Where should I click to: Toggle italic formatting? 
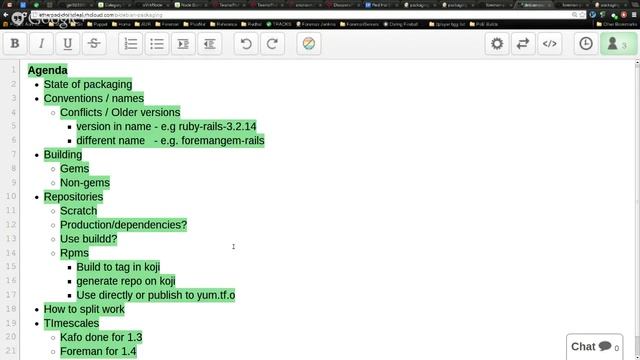pyautogui.click(x=41, y=44)
